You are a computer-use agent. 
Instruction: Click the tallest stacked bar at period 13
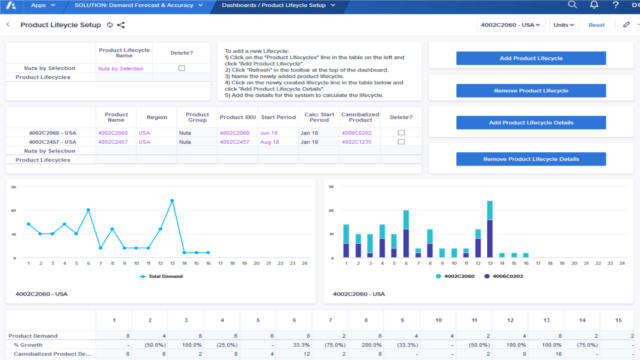(x=490, y=229)
